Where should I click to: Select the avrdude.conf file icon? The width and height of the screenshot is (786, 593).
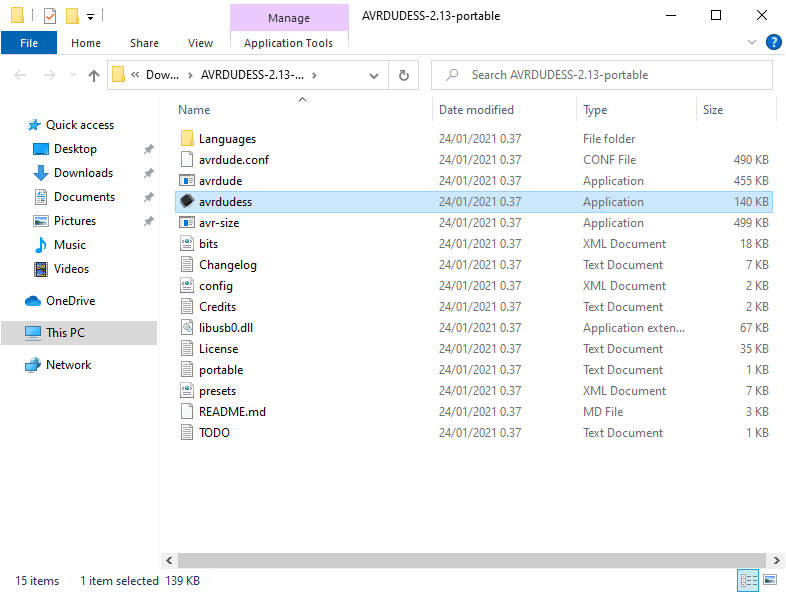click(x=186, y=159)
